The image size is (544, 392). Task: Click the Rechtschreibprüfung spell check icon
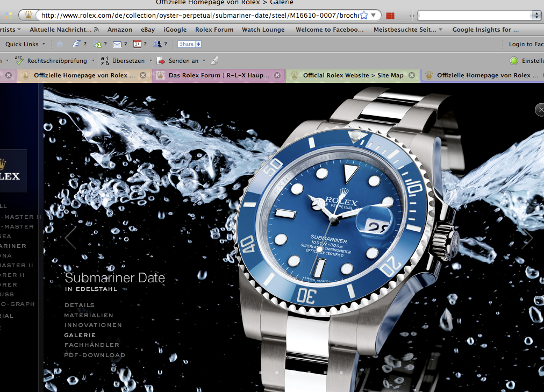(19, 60)
